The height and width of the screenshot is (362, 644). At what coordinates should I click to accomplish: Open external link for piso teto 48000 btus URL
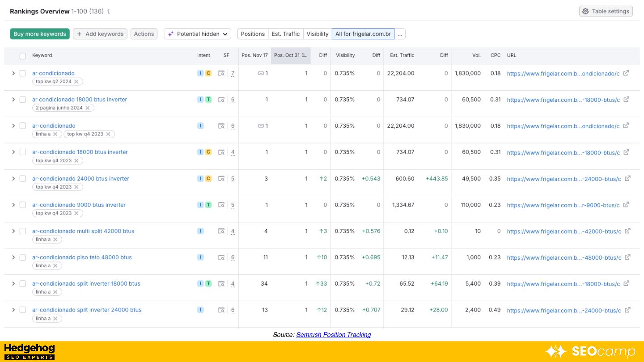pos(627,257)
